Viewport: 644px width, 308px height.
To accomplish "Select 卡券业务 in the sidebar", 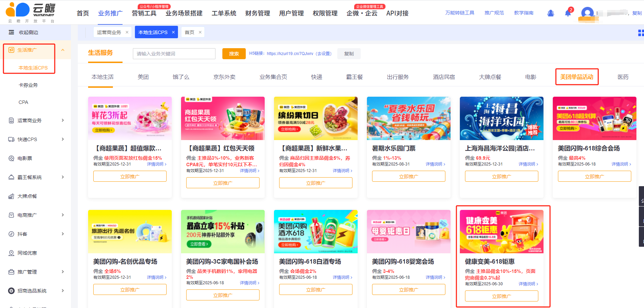I will coord(28,85).
